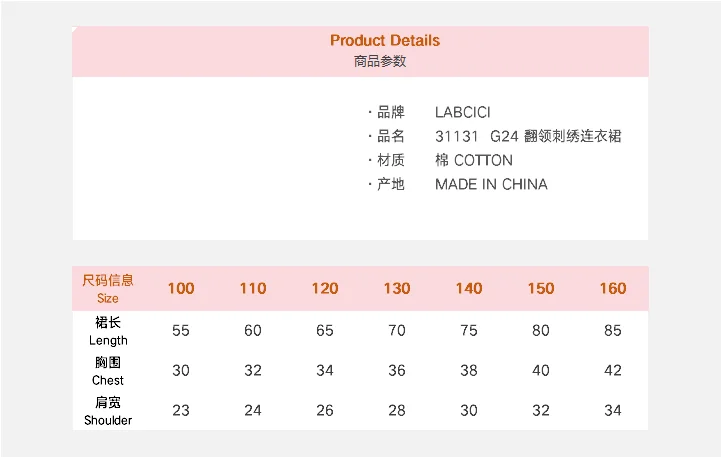Click the 品牌 brand label

point(390,112)
